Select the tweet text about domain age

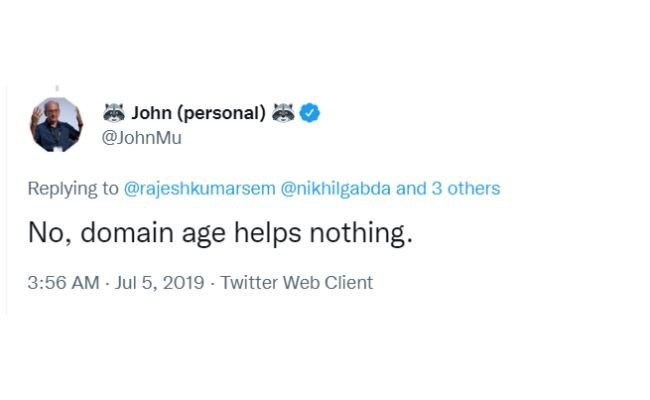click(220, 235)
